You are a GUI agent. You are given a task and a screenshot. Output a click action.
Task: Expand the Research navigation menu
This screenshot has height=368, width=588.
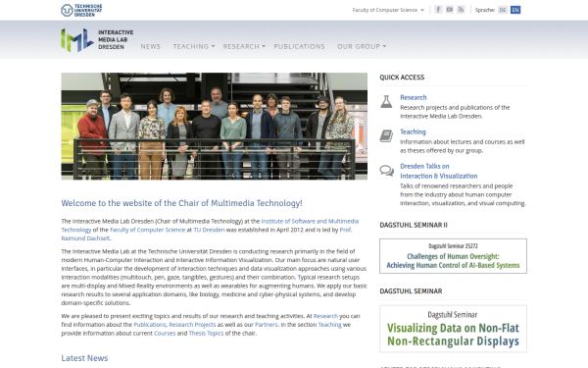244,46
